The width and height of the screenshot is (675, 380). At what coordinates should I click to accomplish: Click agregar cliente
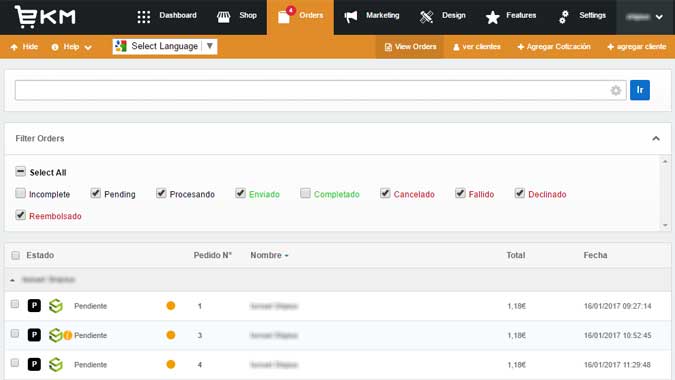pos(637,47)
